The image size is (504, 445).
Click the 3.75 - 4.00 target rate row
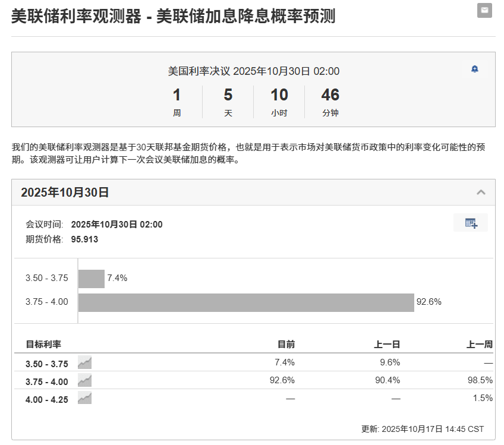tap(48, 381)
